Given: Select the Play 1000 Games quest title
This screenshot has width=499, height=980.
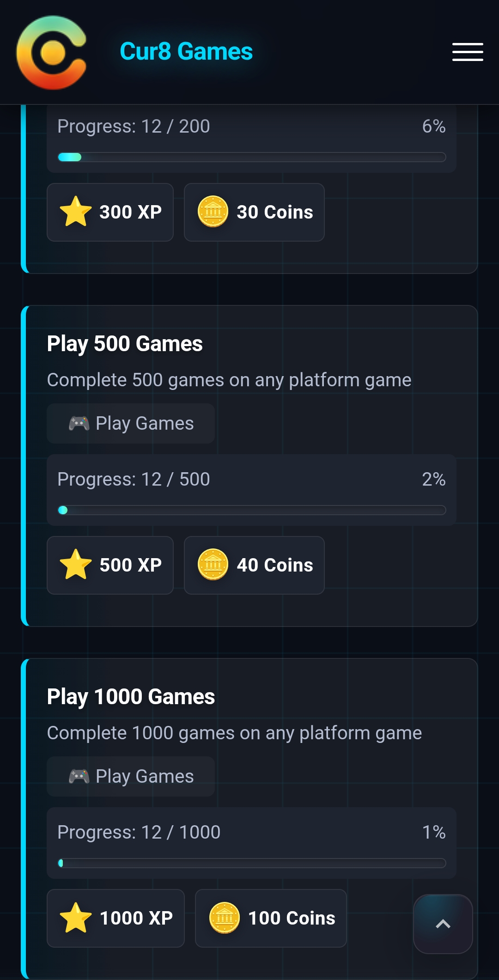Looking at the screenshot, I should 131,697.
